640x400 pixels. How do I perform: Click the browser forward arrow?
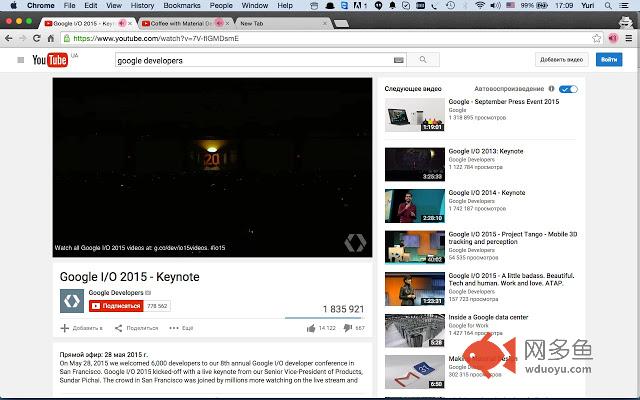click(23, 38)
